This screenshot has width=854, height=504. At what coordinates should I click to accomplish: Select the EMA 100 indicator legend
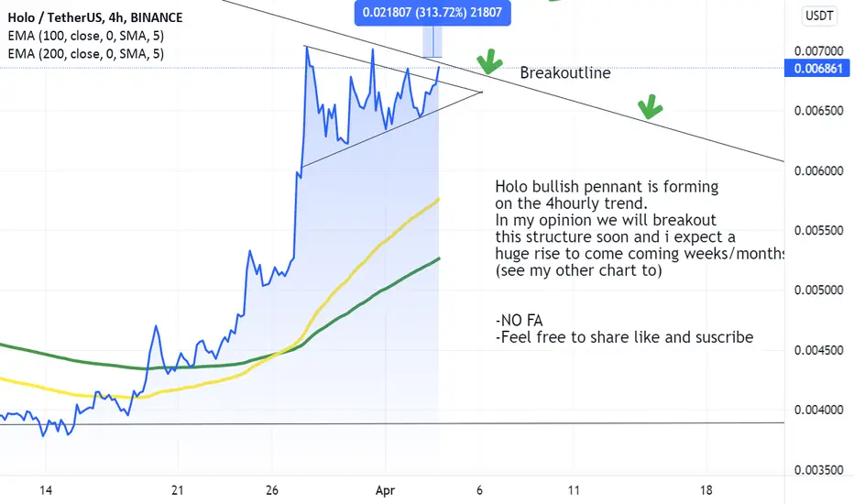click(85, 36)
